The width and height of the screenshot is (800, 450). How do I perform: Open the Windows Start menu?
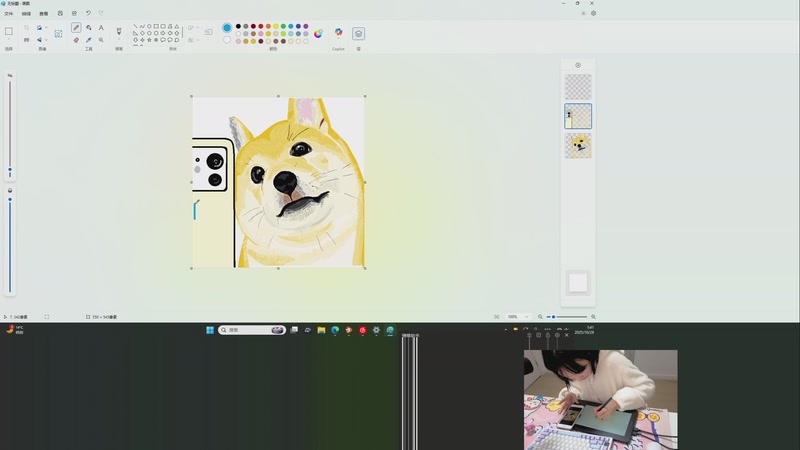click(x=210, y=330)
